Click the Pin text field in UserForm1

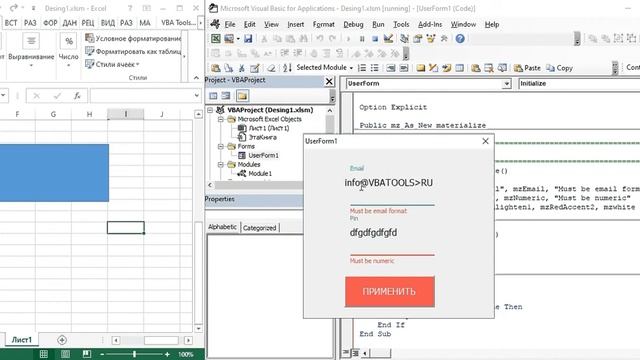pyautogui.click(x=391, y=233)
